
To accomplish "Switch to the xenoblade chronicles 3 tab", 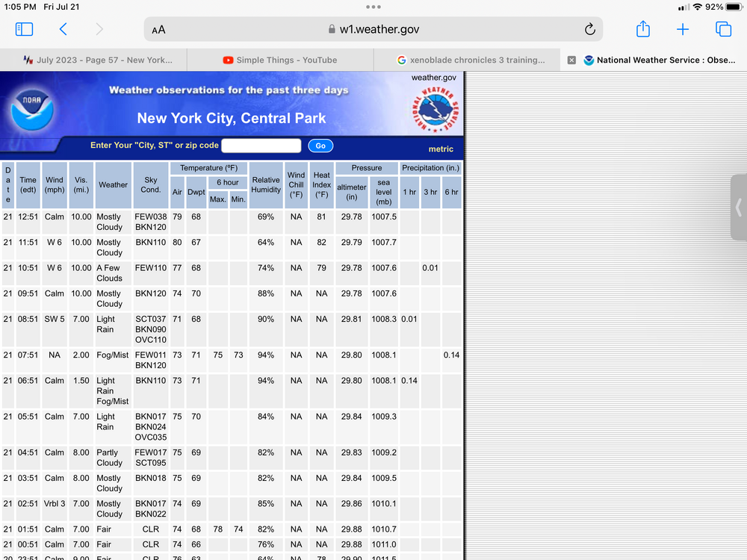I will click(467, 60).
